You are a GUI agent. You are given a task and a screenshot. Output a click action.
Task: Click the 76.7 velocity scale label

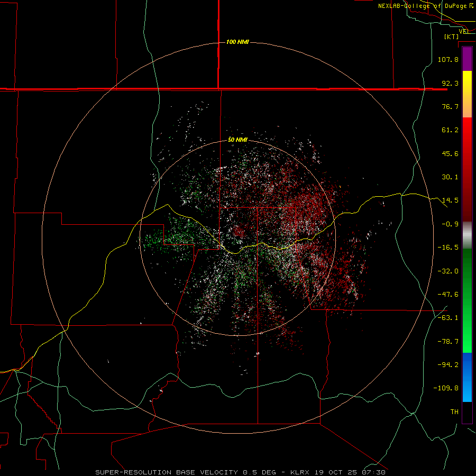click(450, 106)
